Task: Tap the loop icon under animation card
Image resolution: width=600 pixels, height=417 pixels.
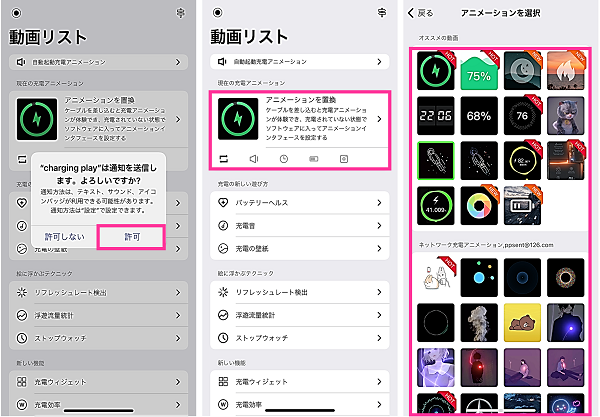Action: pos(223,159)
